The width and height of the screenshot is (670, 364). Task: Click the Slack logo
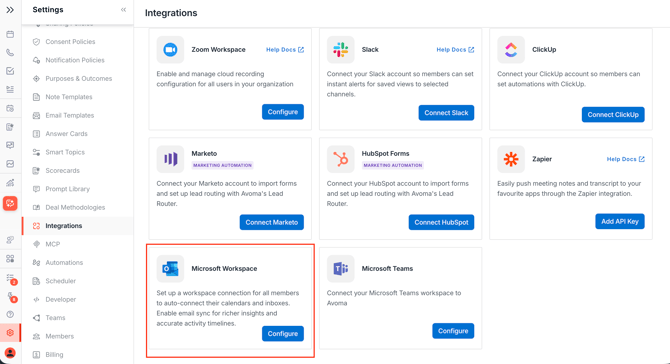click(341, 50)
